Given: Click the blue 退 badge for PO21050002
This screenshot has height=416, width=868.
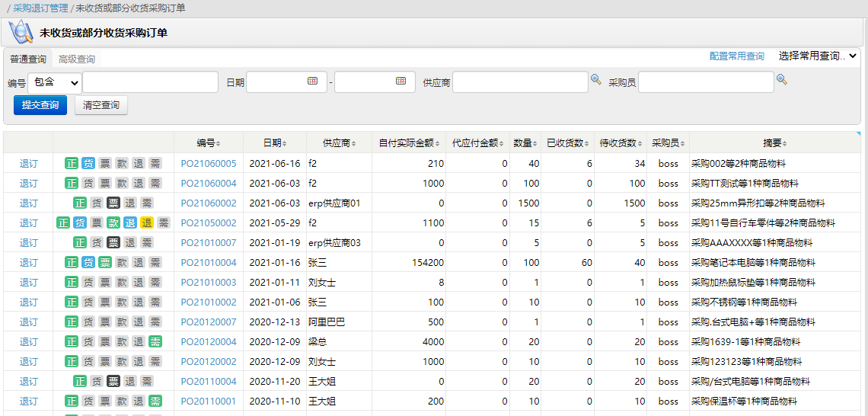Looking at the screenshot, I should (130, 223).
